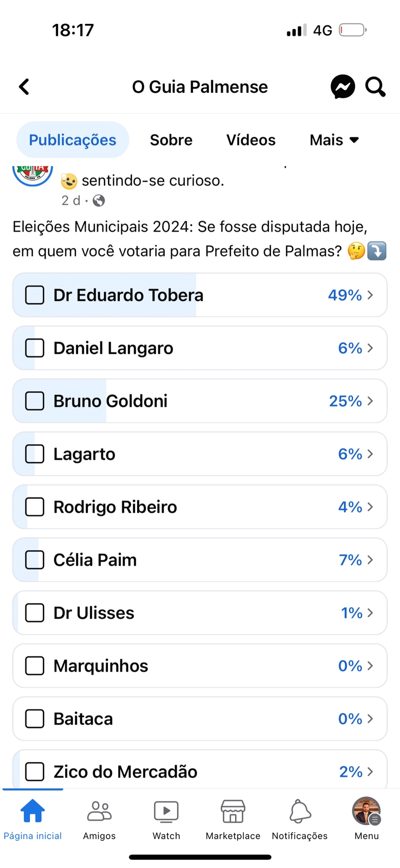Open the Watch video icon
The image size is (400, 868).
pyautogui.click(x=166, y=812)
